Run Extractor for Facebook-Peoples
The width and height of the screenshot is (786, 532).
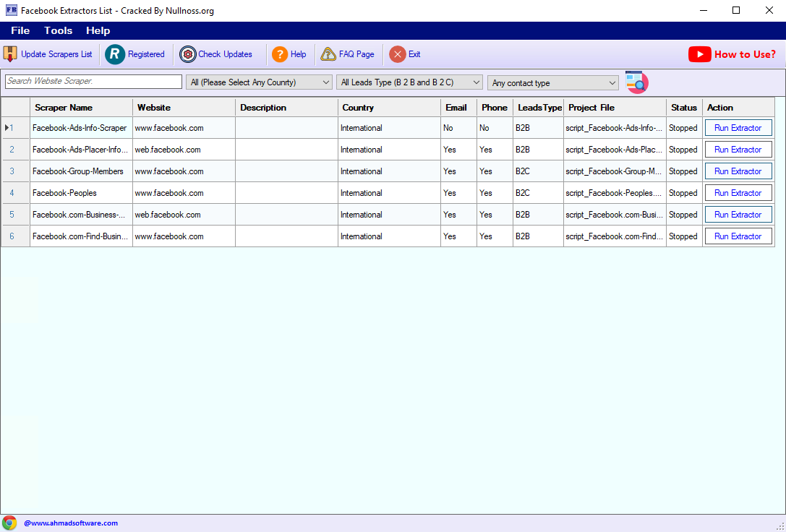click(x=738, y=193)
